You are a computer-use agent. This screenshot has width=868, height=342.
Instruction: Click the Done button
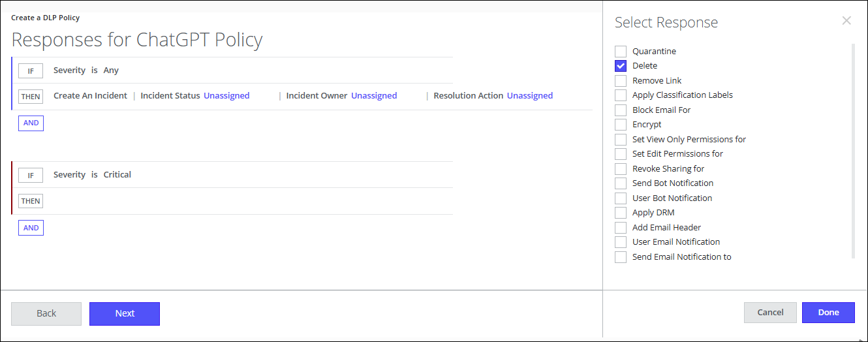click(x=828, y=313)
